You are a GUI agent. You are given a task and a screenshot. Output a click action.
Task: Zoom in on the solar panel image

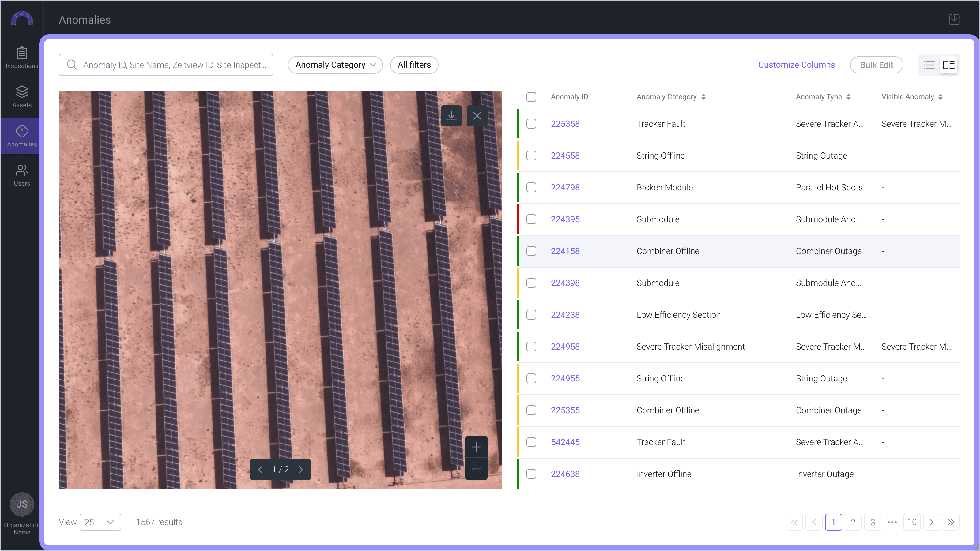[x=476, y=447]
